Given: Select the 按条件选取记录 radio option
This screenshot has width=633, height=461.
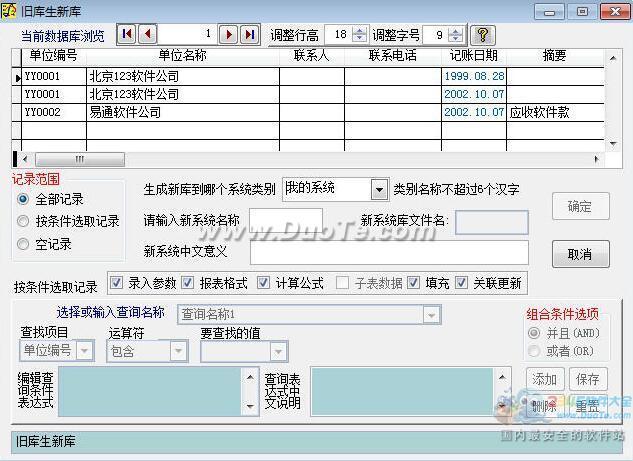Looking at the screenshot, I should click(x=23, y=221).
